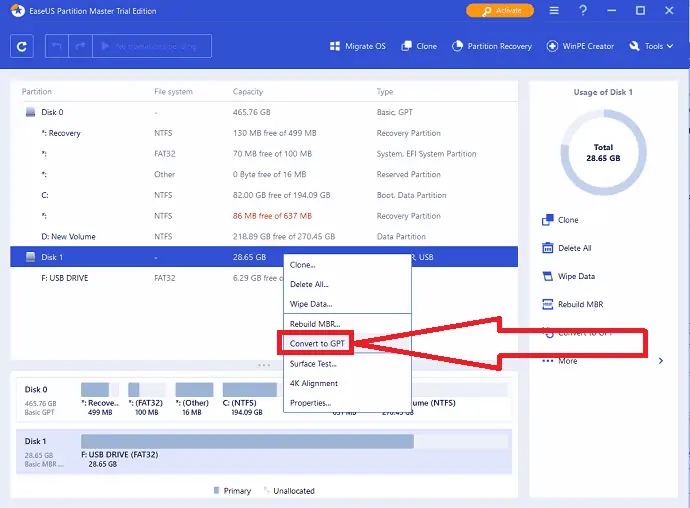Choose Surface Test... from context menu
This screenshot has height=508, width=690.
347,364
